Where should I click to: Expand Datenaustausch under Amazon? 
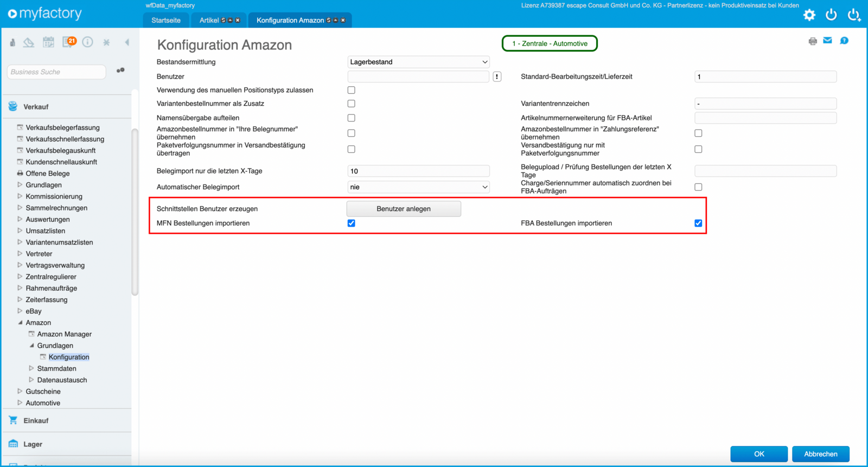[x=31, y=380]
